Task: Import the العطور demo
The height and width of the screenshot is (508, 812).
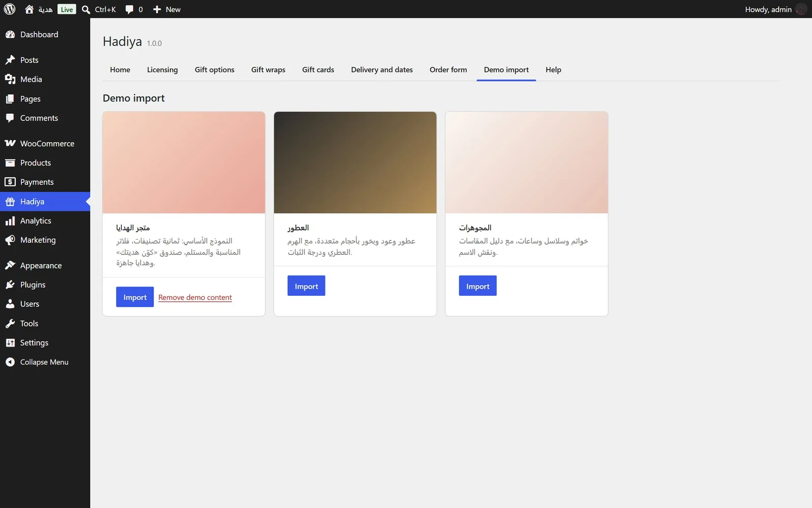Action: pyautogui.click(x=307, y=286)
